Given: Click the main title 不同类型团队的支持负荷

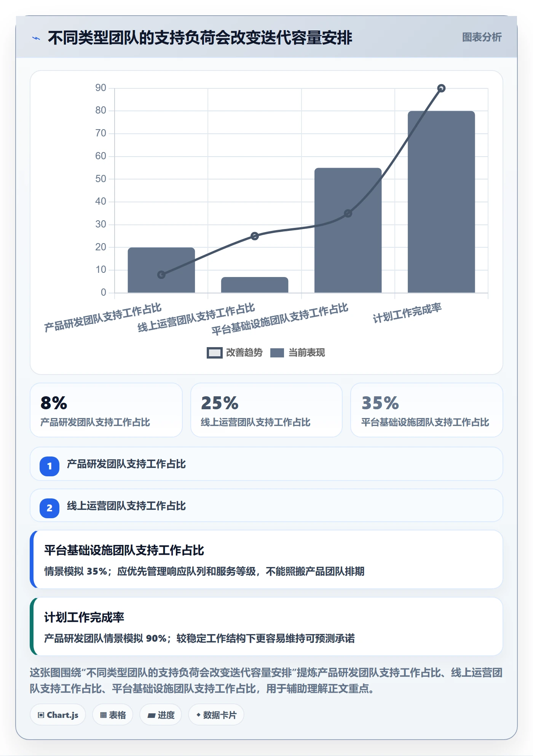Looking at the screenshot, I should pos(200,38).
